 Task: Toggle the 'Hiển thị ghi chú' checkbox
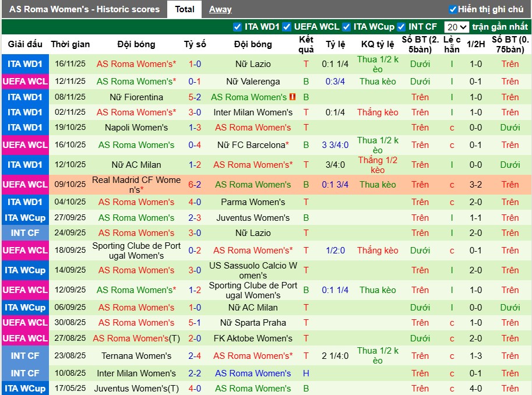click(453, 9)
